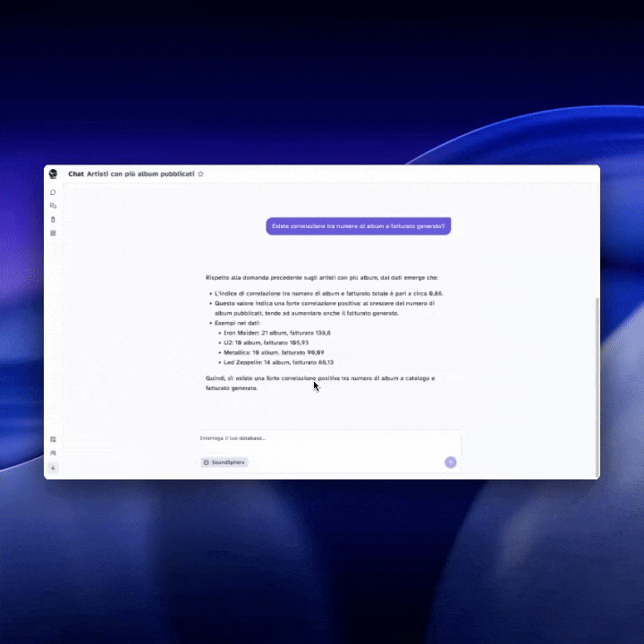Viewport: 644px width, 644px height.
Task: Click the line 'Iron Maiden: 21 album'
Action: pyautogui.click(x=277, y=333)
